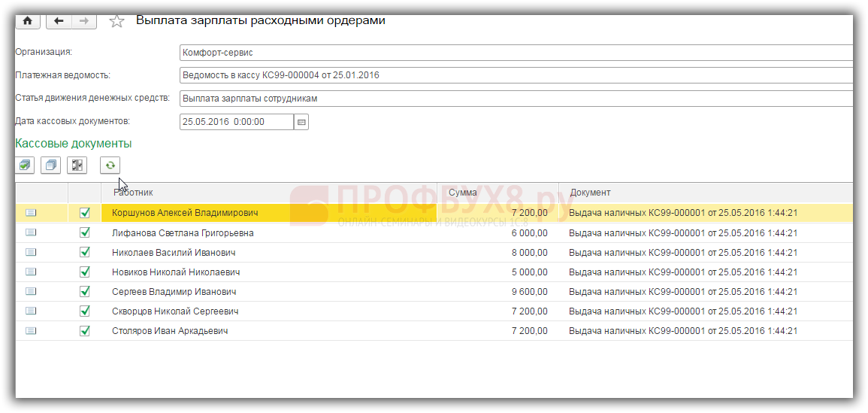Click the document icon in Коршунов row
Image resolution: width=868 pixels, height=413 pixels.
31,213
